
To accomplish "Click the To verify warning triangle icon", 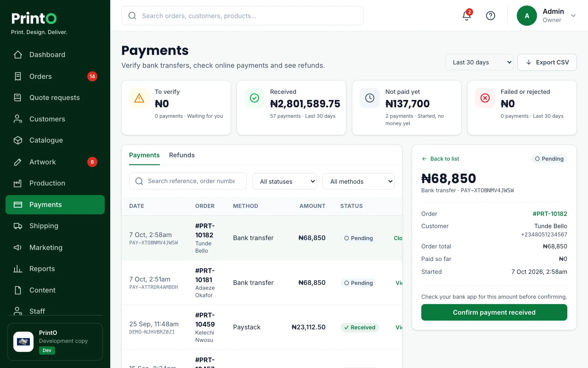I will pos(139,98).
